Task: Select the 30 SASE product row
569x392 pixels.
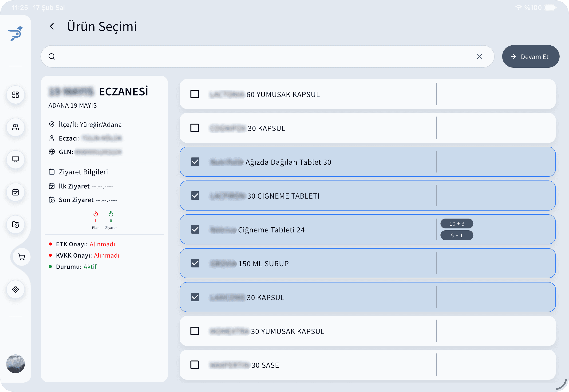Action: [195, 365]
